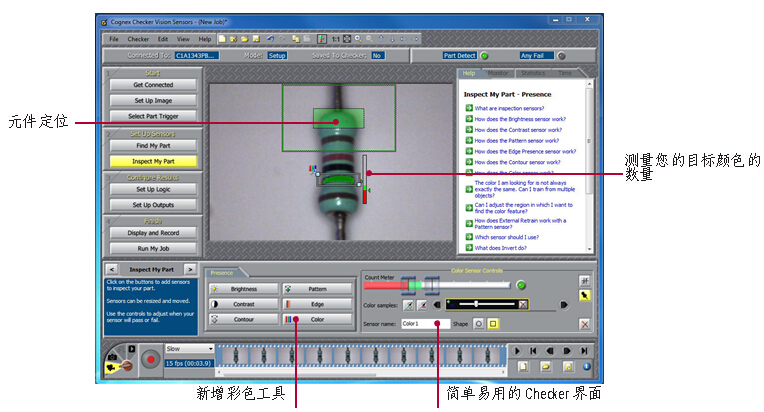Click the Copy icon in the top toolbar
The height and width of the screenshot is (412, 764).
[296, 39]
